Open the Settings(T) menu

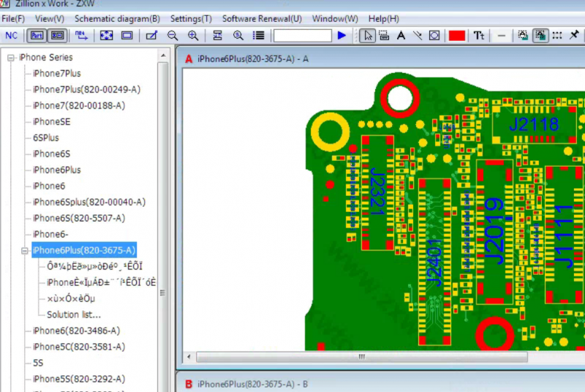(191, 18)
